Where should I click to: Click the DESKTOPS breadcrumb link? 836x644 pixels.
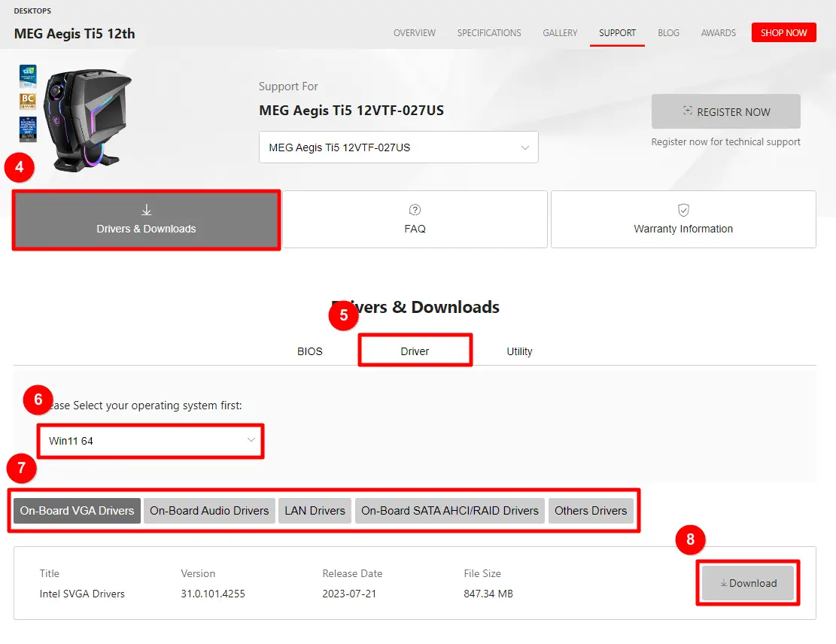pos(32,11)
